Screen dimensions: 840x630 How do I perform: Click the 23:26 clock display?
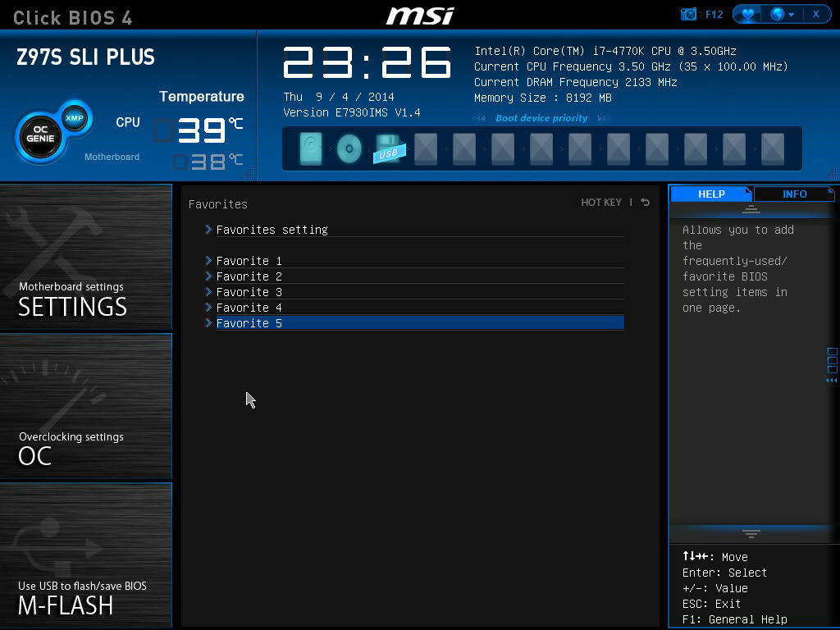click(367, 62)
